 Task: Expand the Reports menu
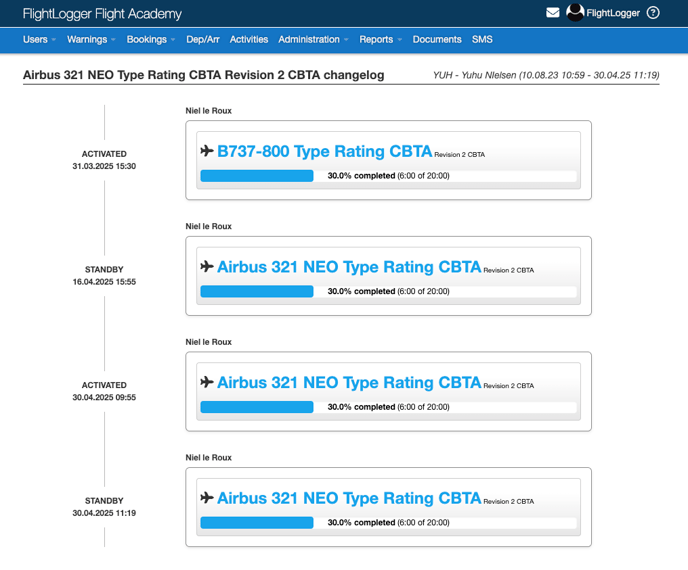(380, 39)
